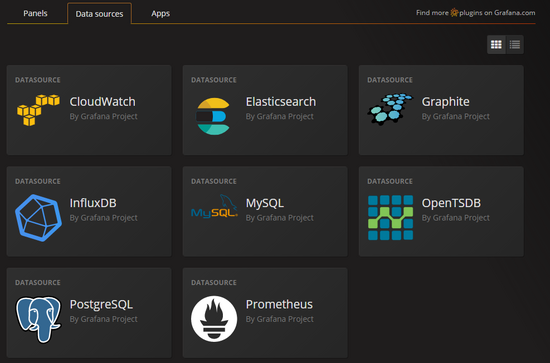The height and width of the screenshot is (363, 550).
Task: Open the Graphite datasource card
Action: (x=441, y=110)
